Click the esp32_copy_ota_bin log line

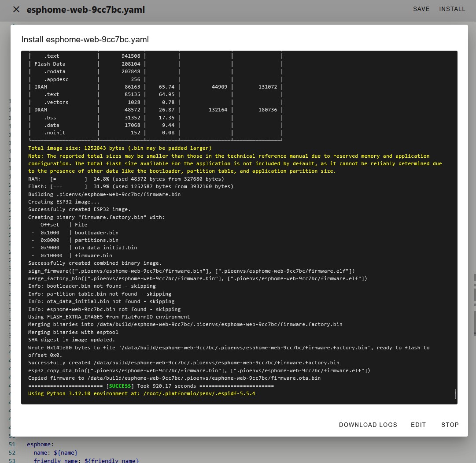199,370
